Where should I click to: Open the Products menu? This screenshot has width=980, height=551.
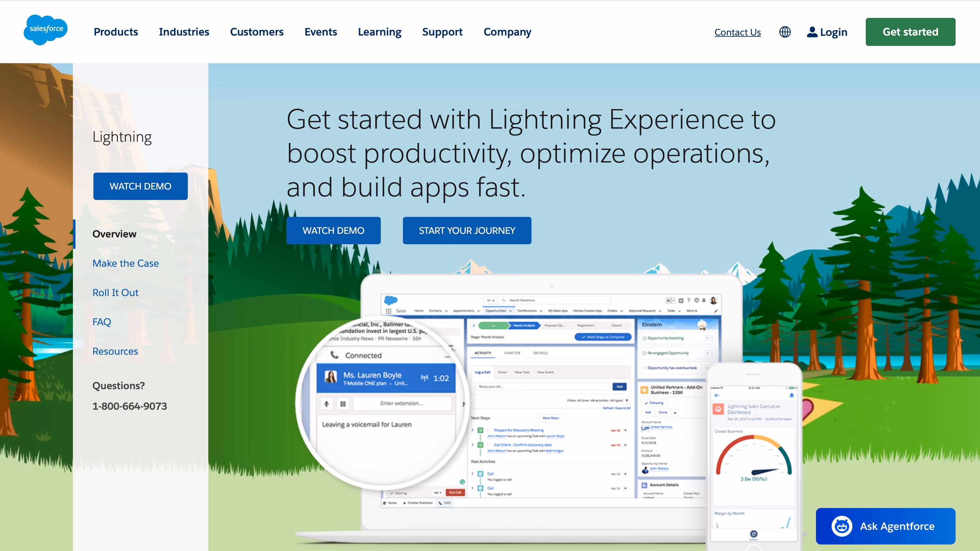116,32
